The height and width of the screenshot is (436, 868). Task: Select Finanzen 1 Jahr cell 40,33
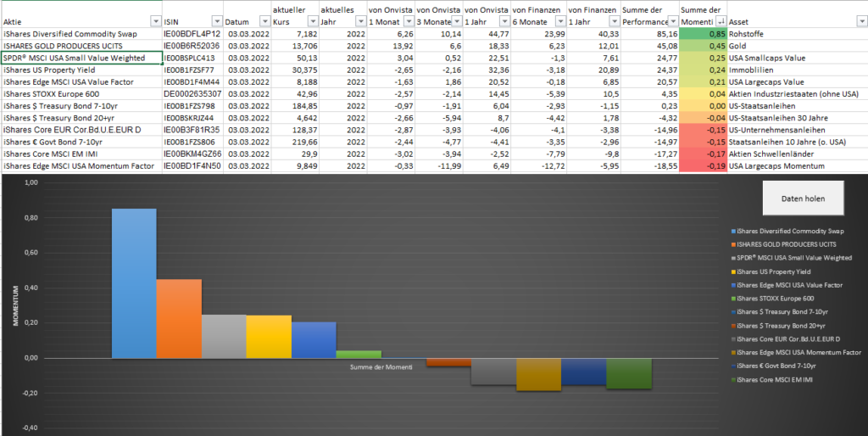(593, 34)
